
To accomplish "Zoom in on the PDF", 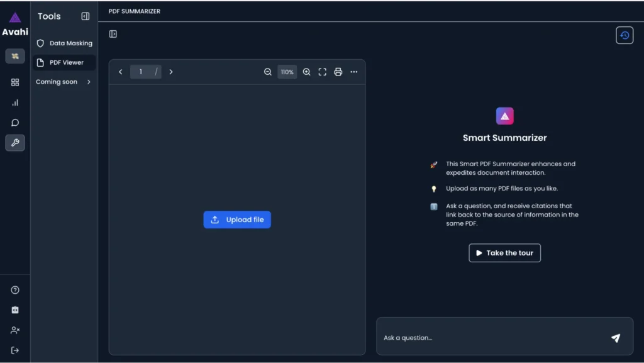I will click(306, 72).
